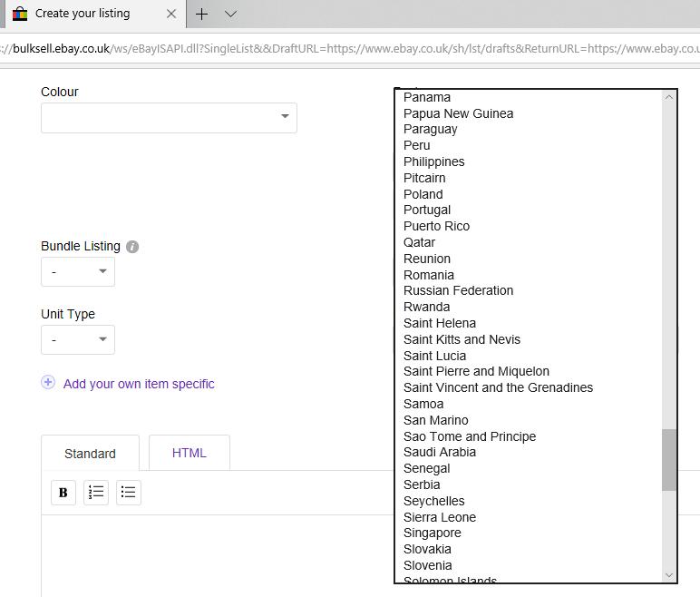Select Poland from the country list
This screenshot has height=597, width=700.
tap(423, 194)
